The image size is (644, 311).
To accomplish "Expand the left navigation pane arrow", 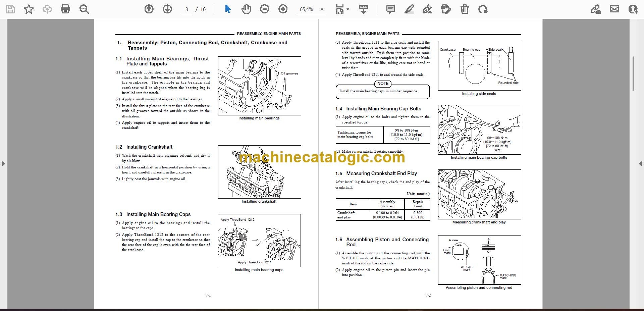I will click(x=3, y=164).
